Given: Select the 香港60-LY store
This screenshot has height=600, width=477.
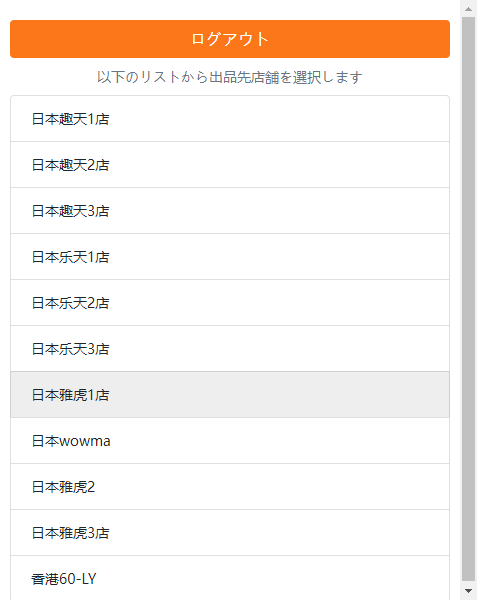Looking at the screenshot, I should click(230, 578).
